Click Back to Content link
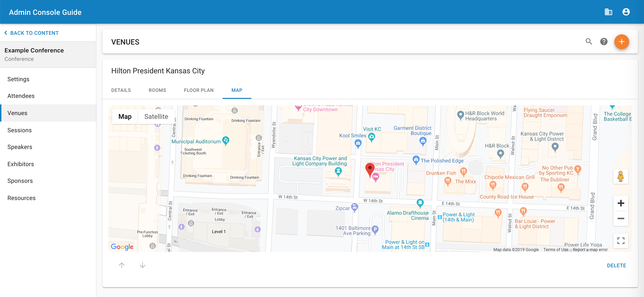644x297 pixels. point(34,33)
